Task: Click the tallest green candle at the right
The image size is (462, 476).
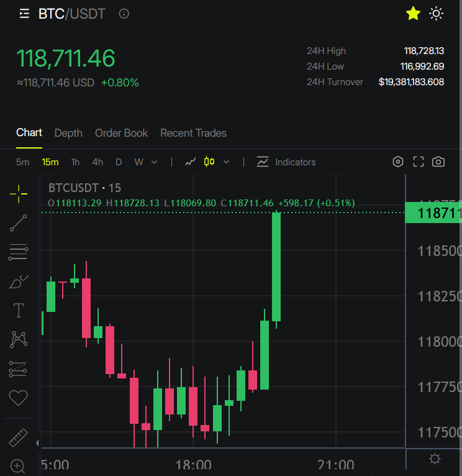Action: click(x=276, y=267)
